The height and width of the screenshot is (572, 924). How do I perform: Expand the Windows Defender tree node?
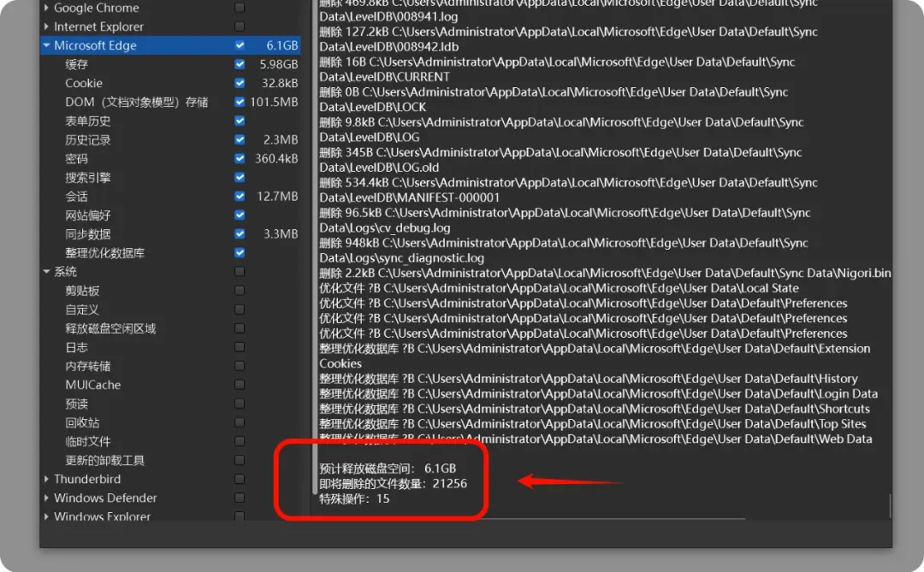[x=46, y=498]
